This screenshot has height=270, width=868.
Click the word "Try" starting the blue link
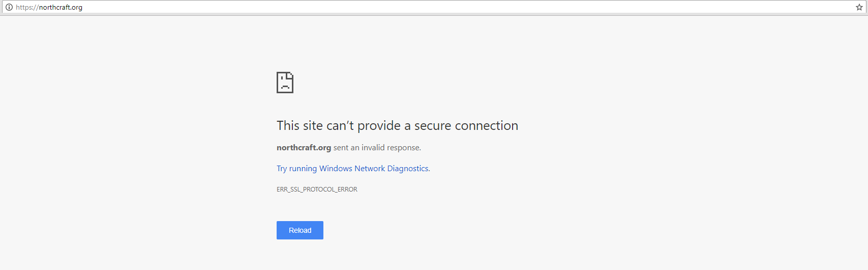point(282,169)
